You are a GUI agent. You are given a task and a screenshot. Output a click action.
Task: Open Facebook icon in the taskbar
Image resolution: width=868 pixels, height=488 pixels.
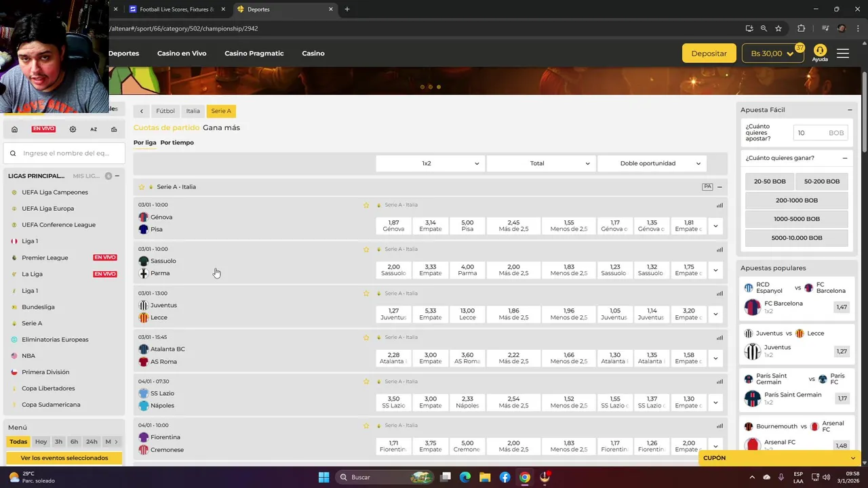click(505, 477)
